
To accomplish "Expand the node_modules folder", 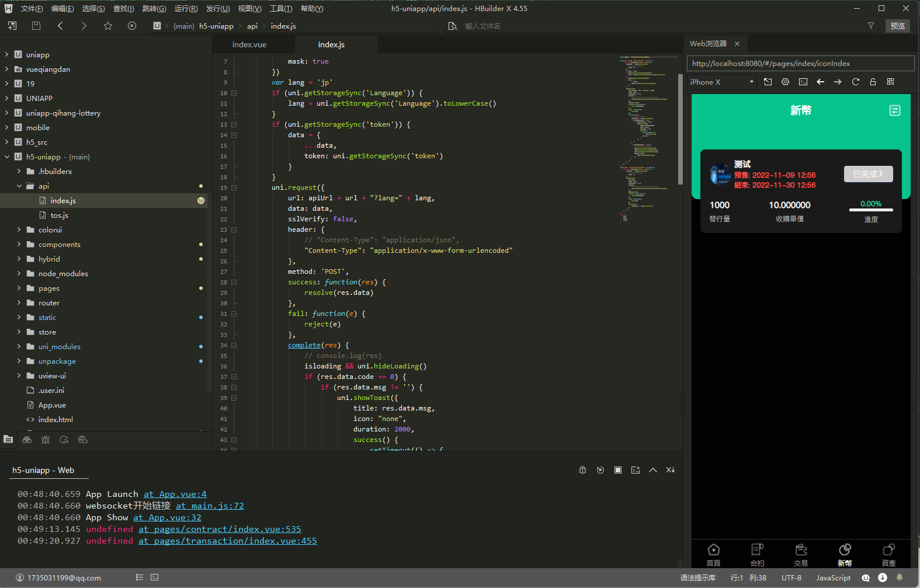I will click(19, 273).
